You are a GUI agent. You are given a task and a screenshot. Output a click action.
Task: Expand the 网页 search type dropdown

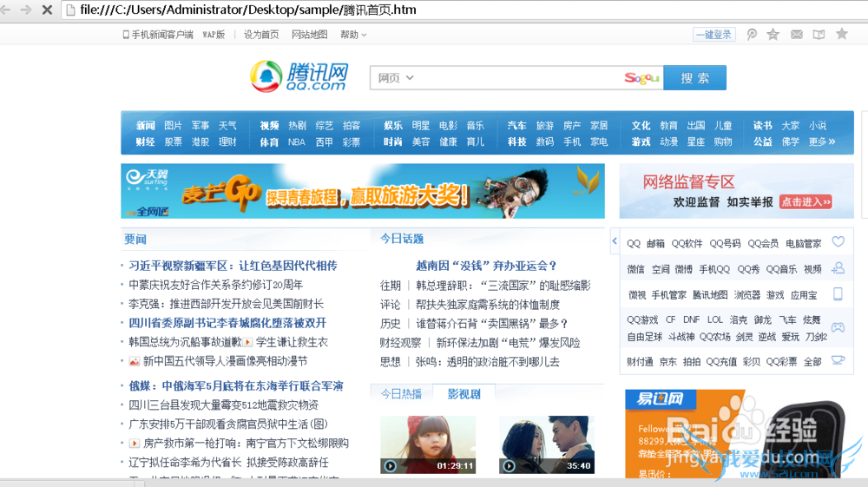[x=395, y=78]
